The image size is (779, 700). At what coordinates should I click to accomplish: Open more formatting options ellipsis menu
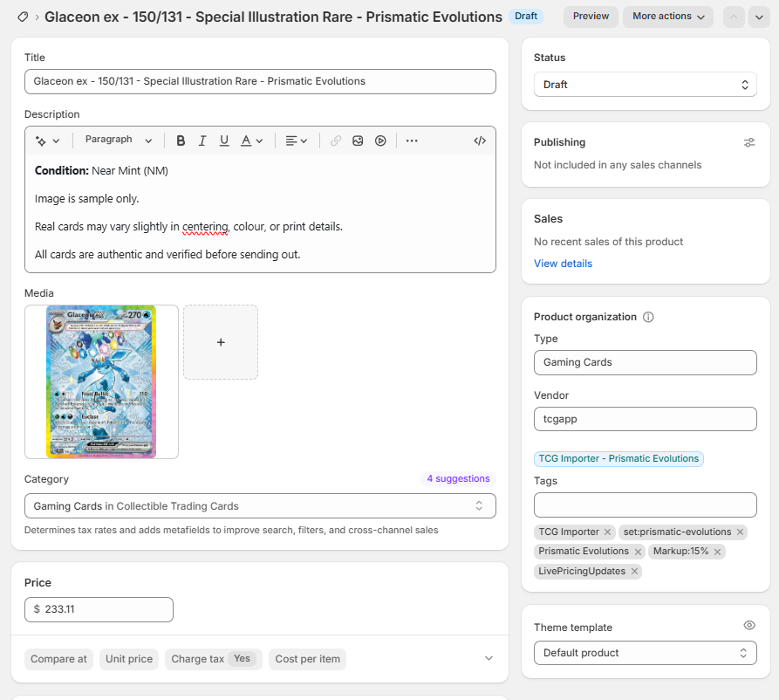[x=412, y=141]
